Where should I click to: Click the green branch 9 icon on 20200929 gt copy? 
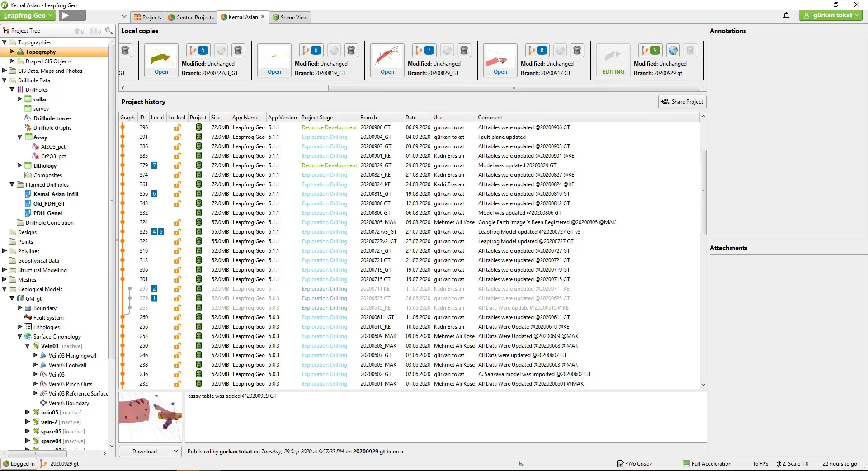(x=650, y=50)
